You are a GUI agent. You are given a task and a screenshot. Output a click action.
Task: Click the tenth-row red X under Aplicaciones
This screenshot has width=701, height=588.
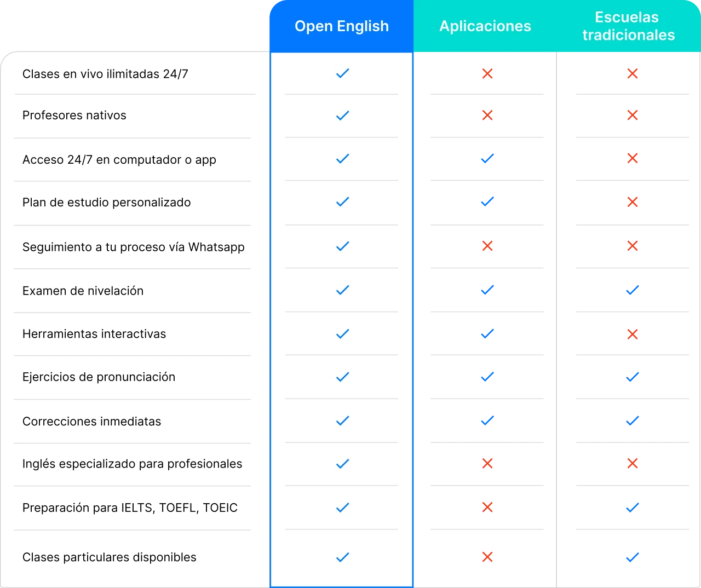click(x=487, y=463)
